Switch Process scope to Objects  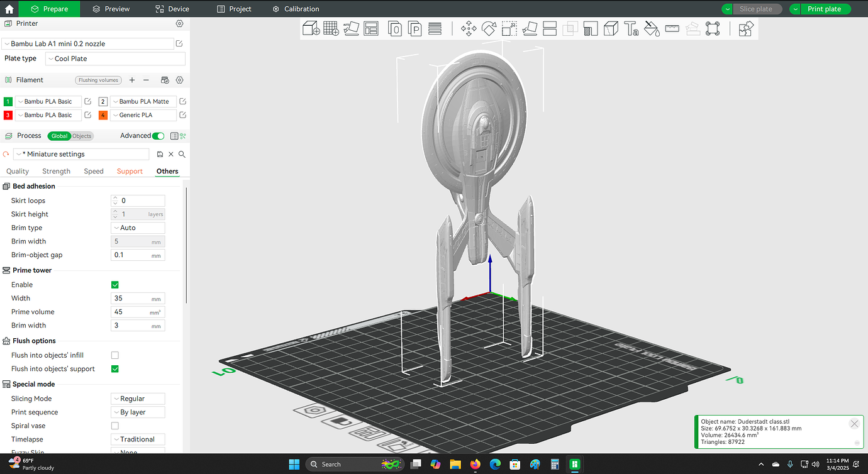tap(82, 136)
